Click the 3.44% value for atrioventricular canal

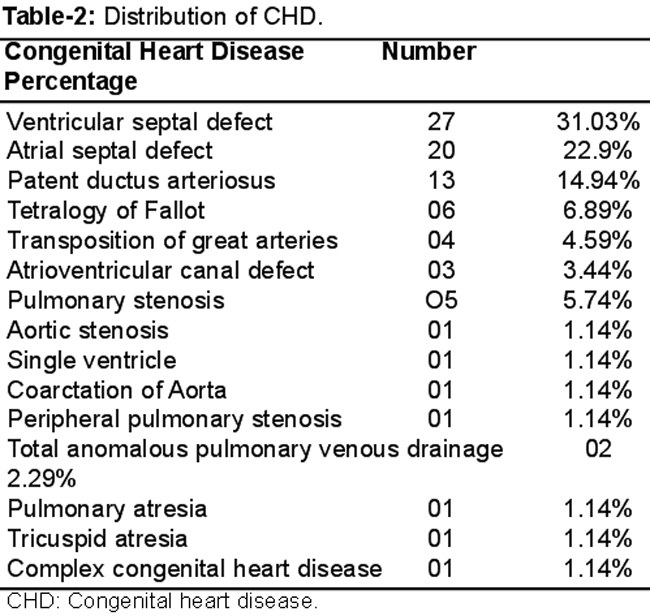598,270
